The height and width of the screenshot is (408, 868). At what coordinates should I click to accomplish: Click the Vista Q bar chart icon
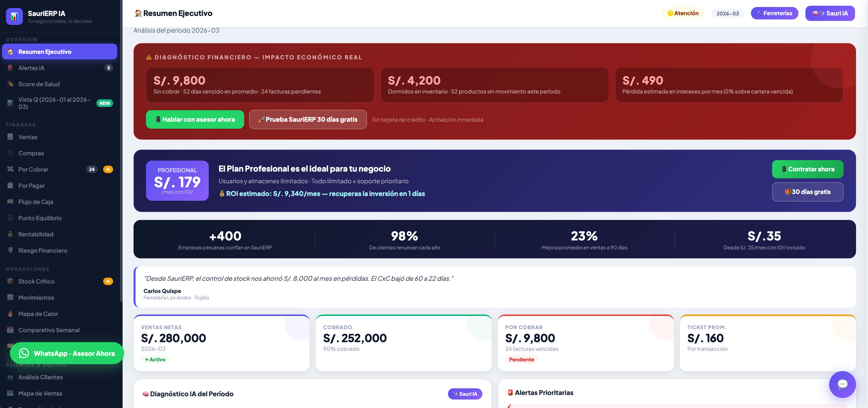[10, 103]
